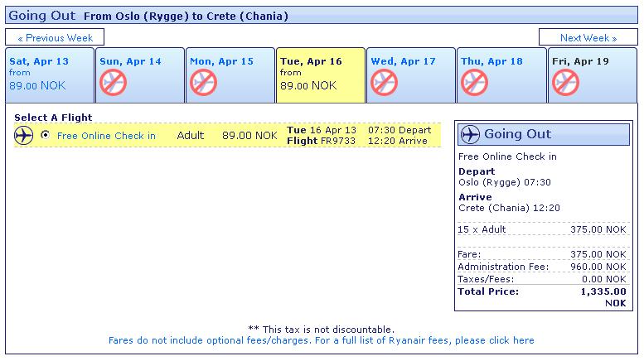Click the no-flight icon under Mon, Apr 15
The image size is (644, 361).
point(203,83)
